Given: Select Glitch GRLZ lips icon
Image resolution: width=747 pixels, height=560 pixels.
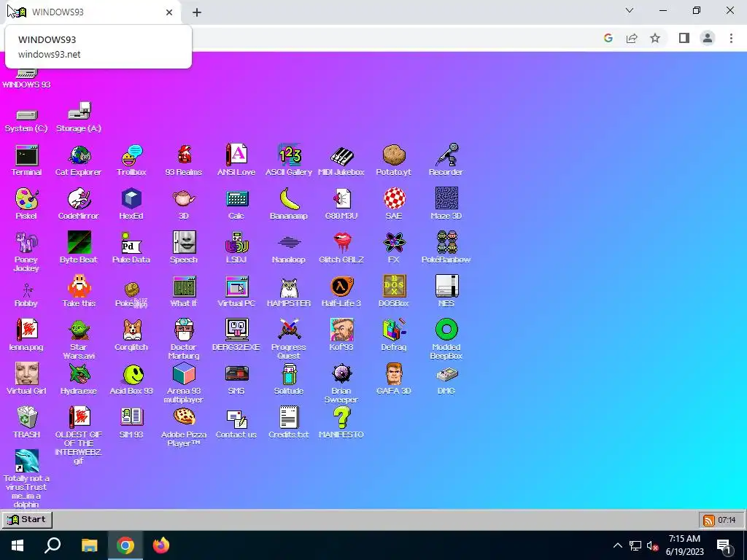Looking at the screenshot, I should point(341,243).
